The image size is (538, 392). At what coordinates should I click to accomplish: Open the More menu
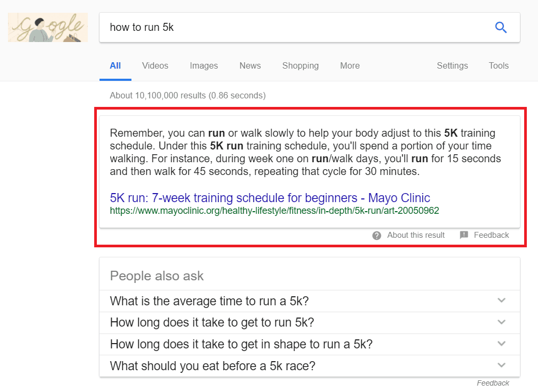pos(350,66)
